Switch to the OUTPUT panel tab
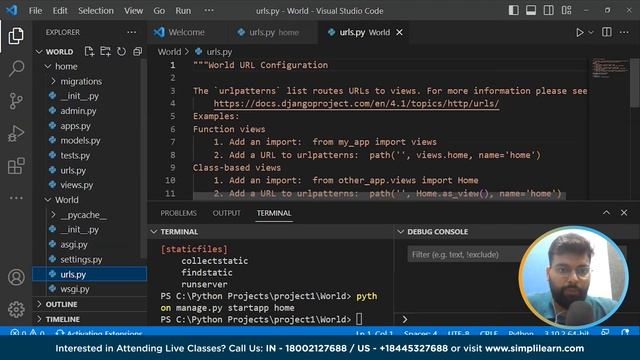640x360 pixels. click(x=227, y=213)
